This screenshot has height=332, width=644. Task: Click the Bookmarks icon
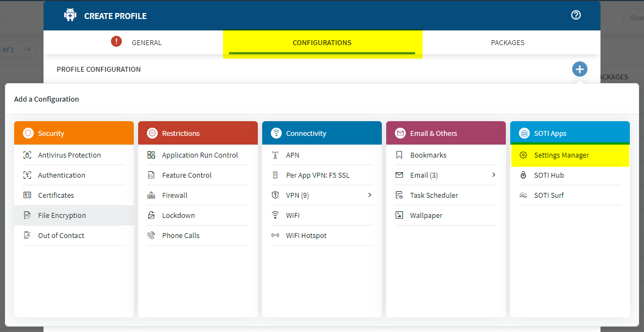coord(399,155)
